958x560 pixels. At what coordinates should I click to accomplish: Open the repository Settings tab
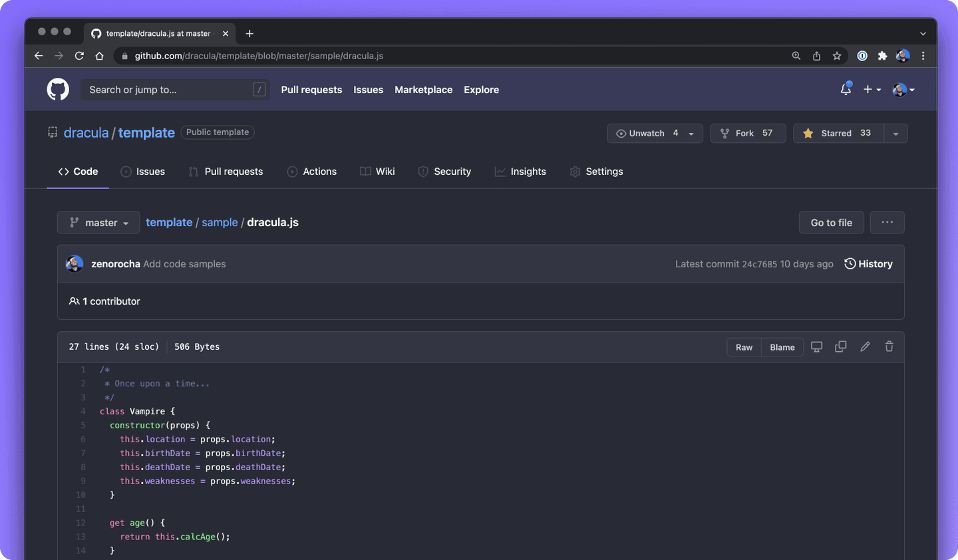tap(596, 171)
